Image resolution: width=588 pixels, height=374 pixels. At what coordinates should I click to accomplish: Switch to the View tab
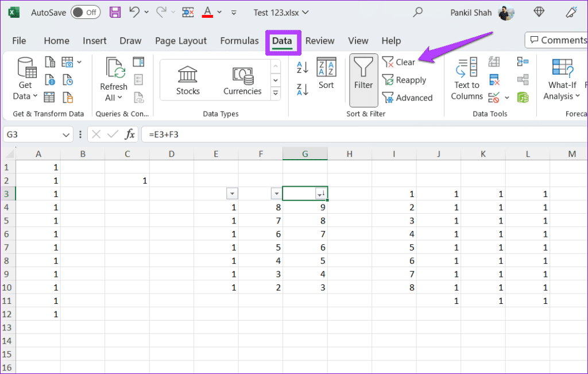pos(358,41)
